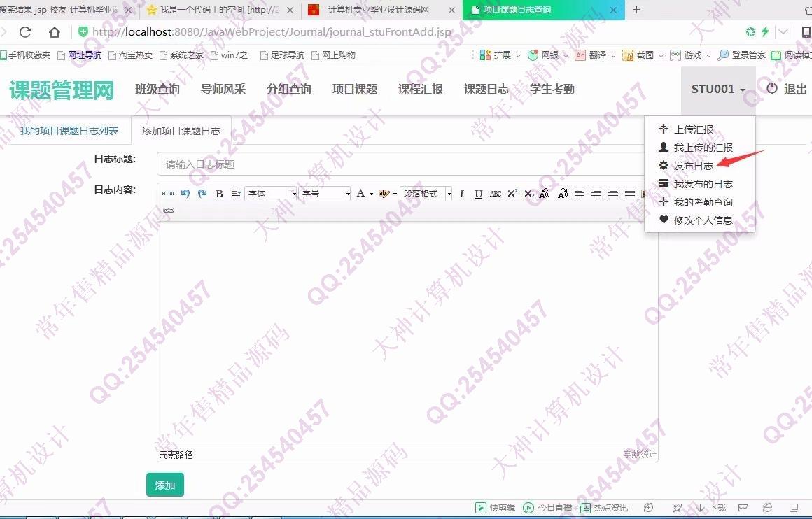Screen dimensions: 812x519
Task: Toggle the STU001 user dropdown menu
Action: 718,89
